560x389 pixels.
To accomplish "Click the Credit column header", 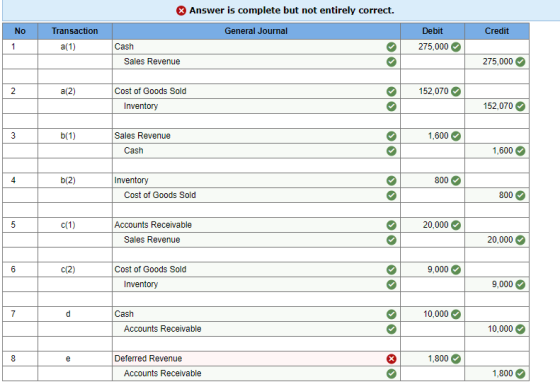I will pos(497,31).
